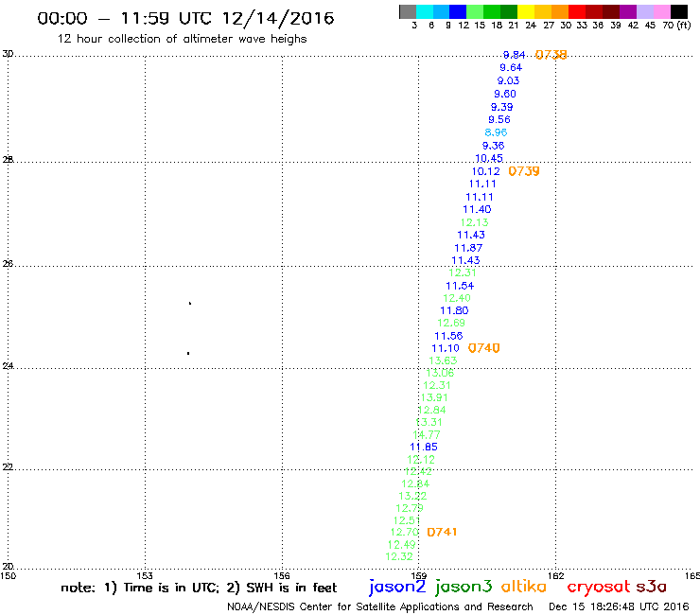The width and height of the screenshot is (700, 615).
Task: Click the orange time stamp '0739'
Action: (x=524, y=171)
